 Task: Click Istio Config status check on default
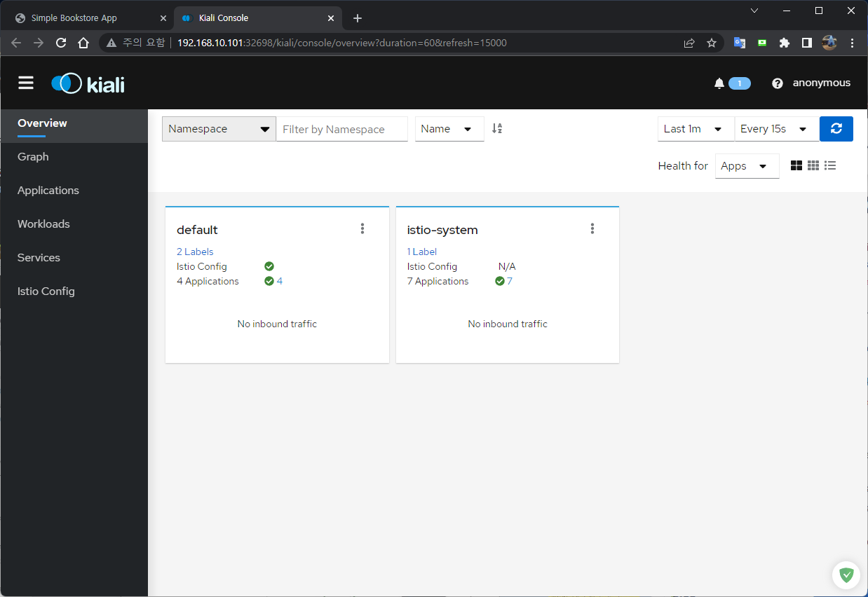pyautogui.click(x=269, y=266)
